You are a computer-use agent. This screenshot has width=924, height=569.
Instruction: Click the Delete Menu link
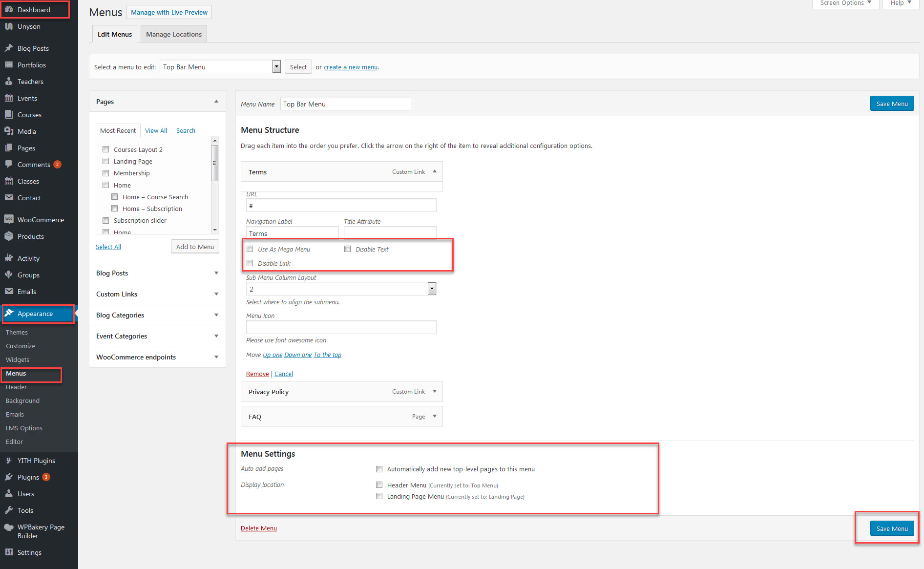(x=258, y=528)
